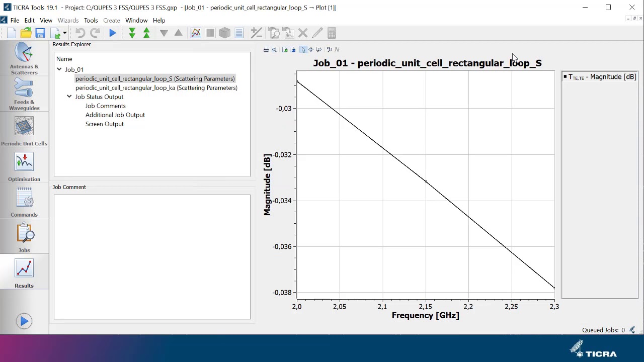Image resolution: width=644 pixels, height=362 pixels.
Task: Open the Window menu
Action: (136, 21)
